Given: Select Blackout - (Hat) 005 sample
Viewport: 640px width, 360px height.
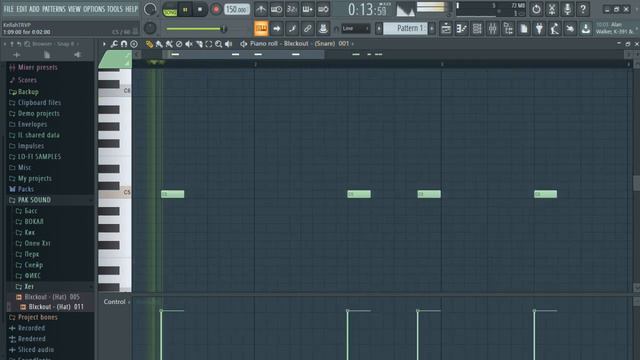Looking at the screenshot, I should (x=52, y=297).
